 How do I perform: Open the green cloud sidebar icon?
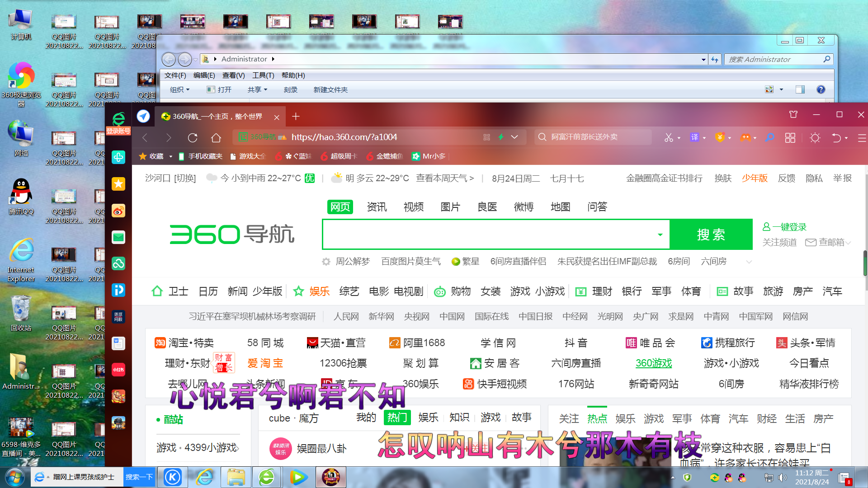point(118,263)
